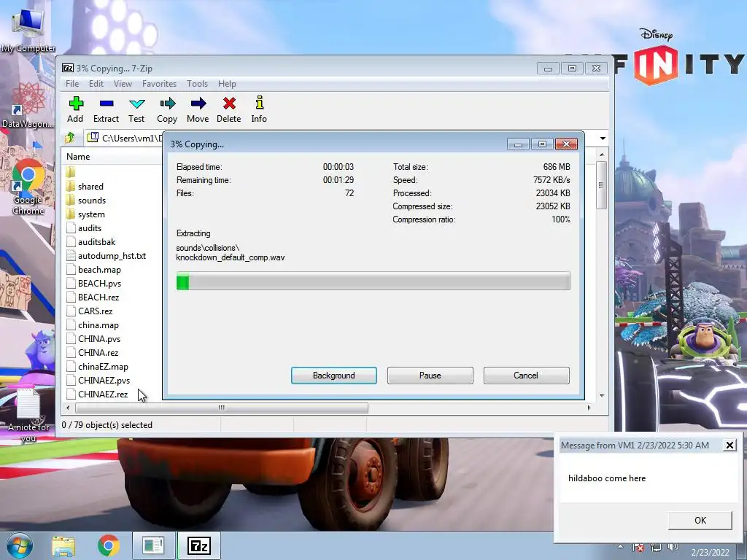Open the Windows Start button

[x=19, y=545]
